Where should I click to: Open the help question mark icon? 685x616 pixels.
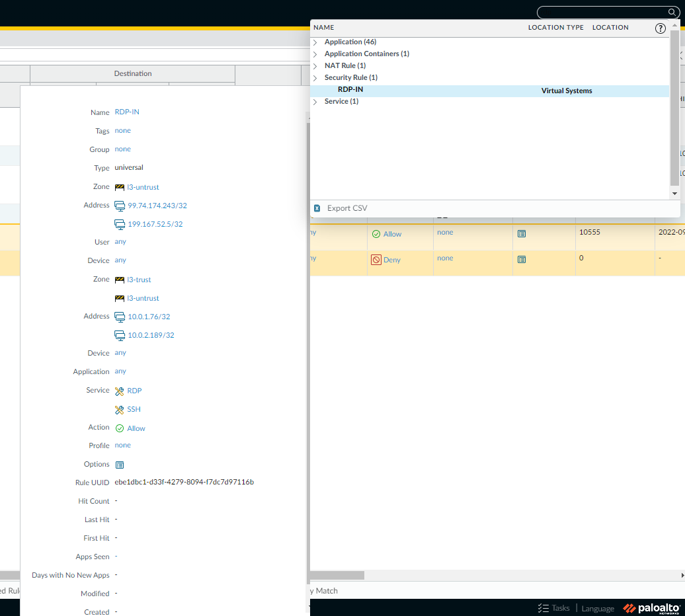point(660,28)
